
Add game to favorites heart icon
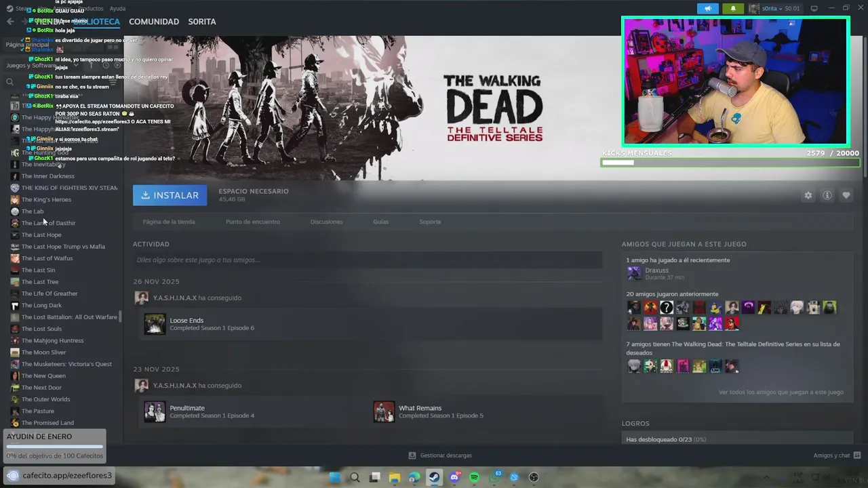[x=846, y=195]
